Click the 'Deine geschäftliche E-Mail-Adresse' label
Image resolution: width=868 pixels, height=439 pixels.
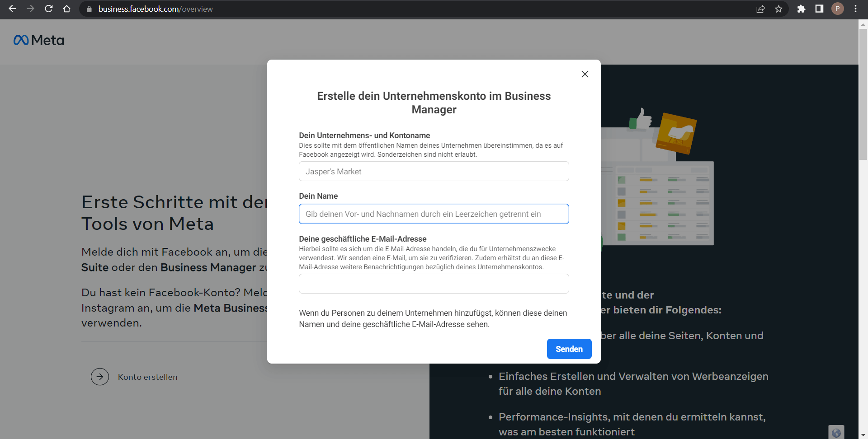[x=363, y=239]
